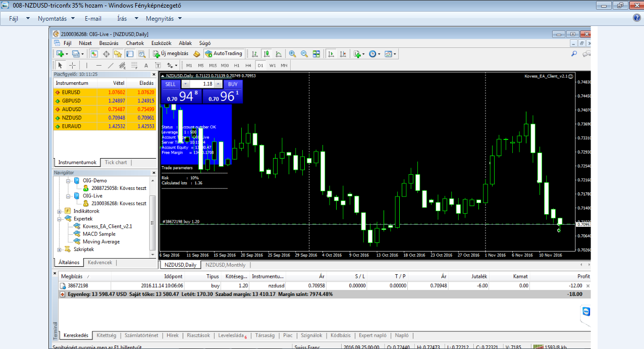Collapse the Expertek tree node
This screenshot has height=349, width=644.
tap(60, 219)
